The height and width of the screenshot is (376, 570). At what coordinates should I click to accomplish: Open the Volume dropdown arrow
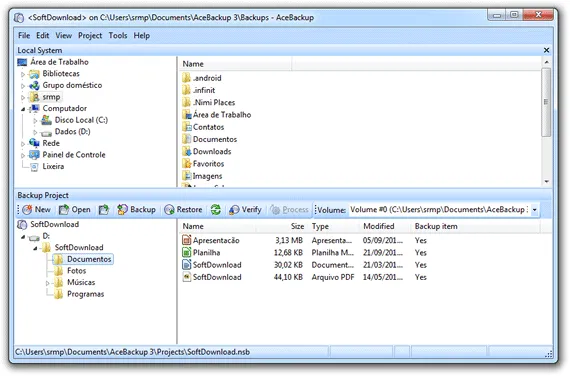point(534,210)
